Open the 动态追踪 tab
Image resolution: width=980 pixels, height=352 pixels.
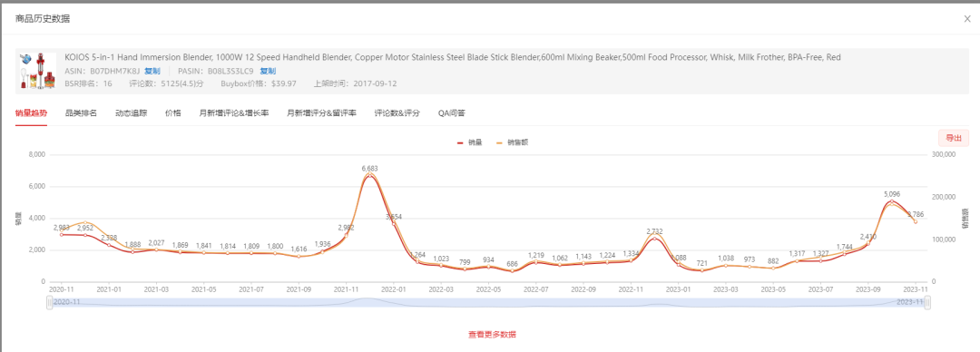(x=132, y=113)
